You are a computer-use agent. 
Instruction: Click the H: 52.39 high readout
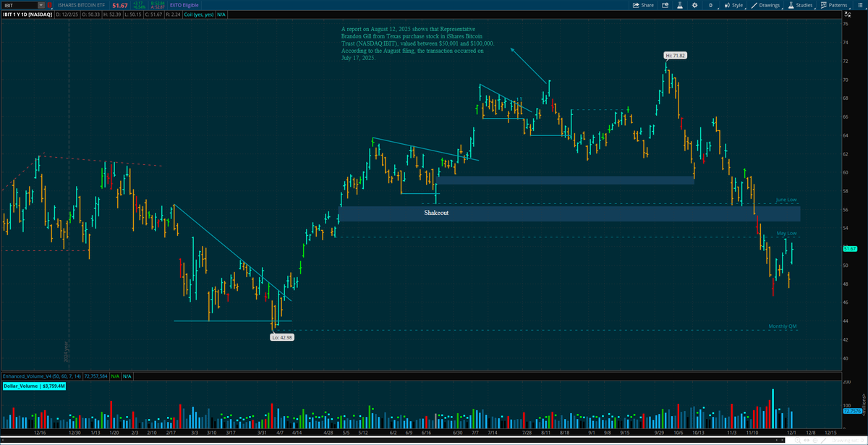111,14
